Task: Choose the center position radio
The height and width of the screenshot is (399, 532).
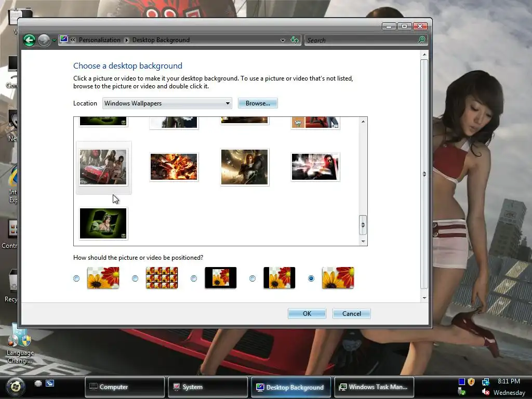Action: pyautogui.click(x=194, y=278)
